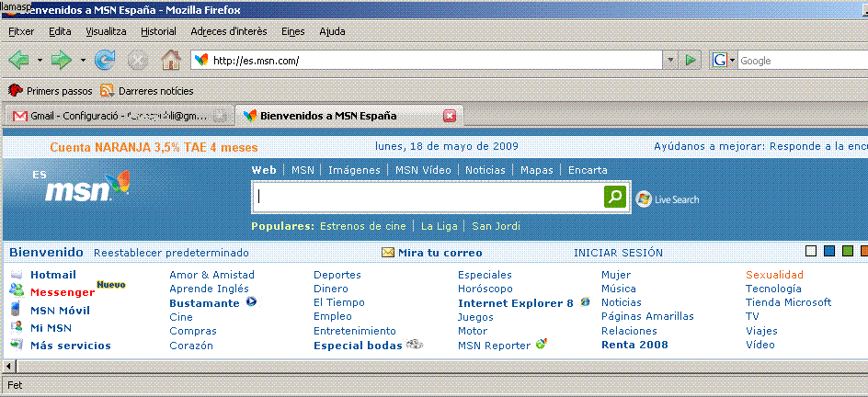The image size is (868, 397).
Task: Click Reestablecer predeterminado link
Action: [171, 253]
